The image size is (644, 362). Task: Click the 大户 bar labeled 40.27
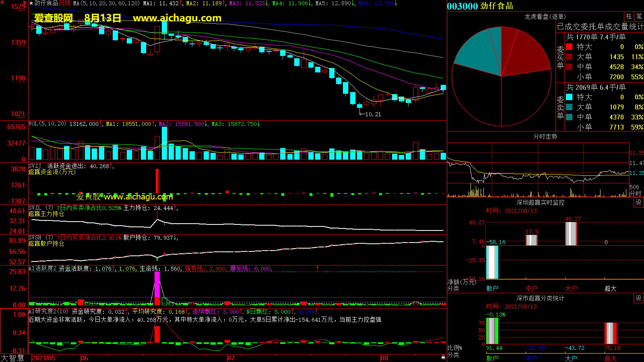click(x=571, y=233)
